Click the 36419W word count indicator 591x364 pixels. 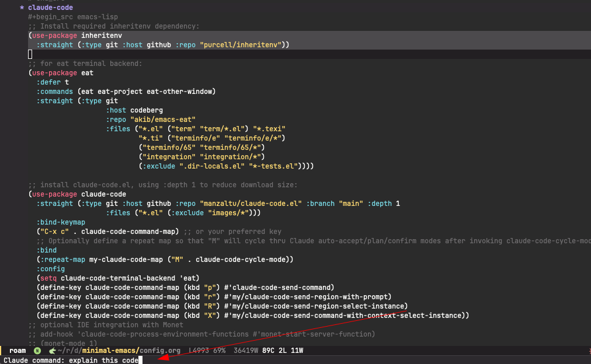pyautogui.click(x=246, y=351)
